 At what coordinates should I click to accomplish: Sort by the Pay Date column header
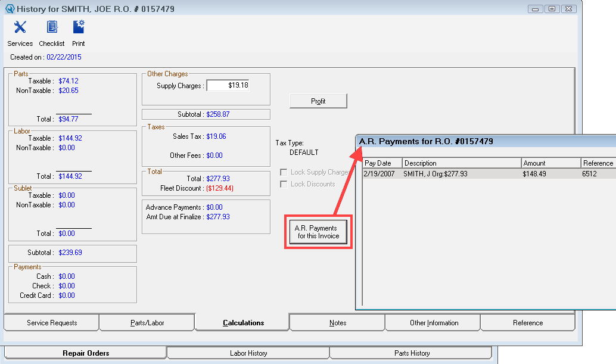tap(382, 163)
